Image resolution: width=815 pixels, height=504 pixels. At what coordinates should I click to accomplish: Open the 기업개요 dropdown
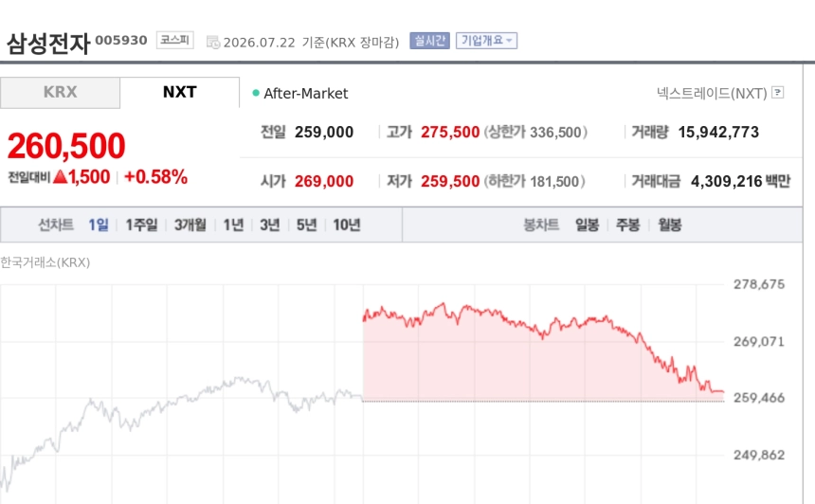coord(486,41)
